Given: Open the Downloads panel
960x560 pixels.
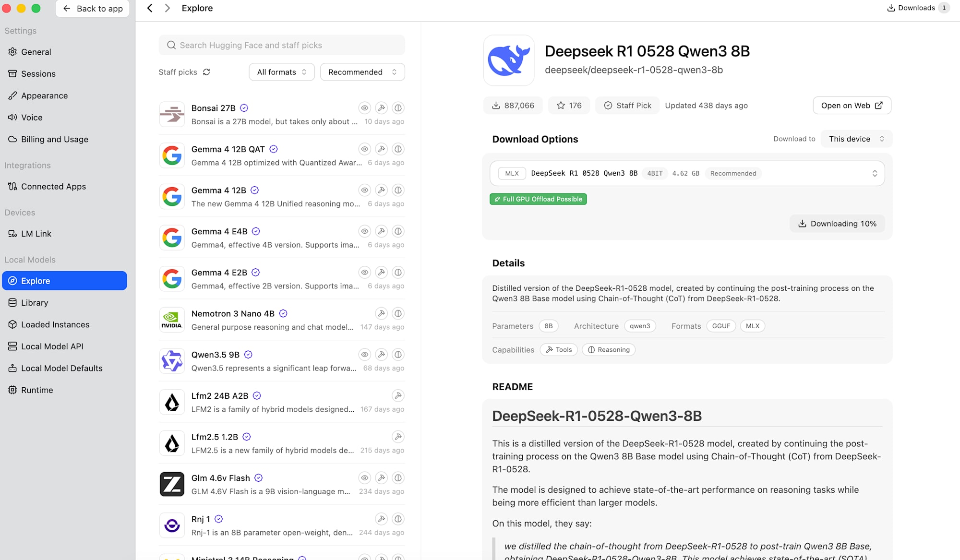Looking at the screenshot, I should click(x=918, y=8).
